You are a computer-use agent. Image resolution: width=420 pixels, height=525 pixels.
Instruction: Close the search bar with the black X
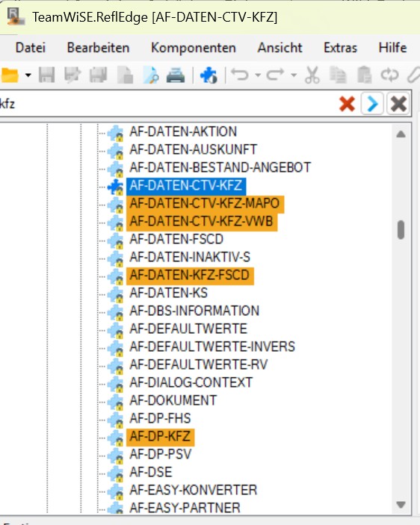pyautogui.click(x=398, y=104)
